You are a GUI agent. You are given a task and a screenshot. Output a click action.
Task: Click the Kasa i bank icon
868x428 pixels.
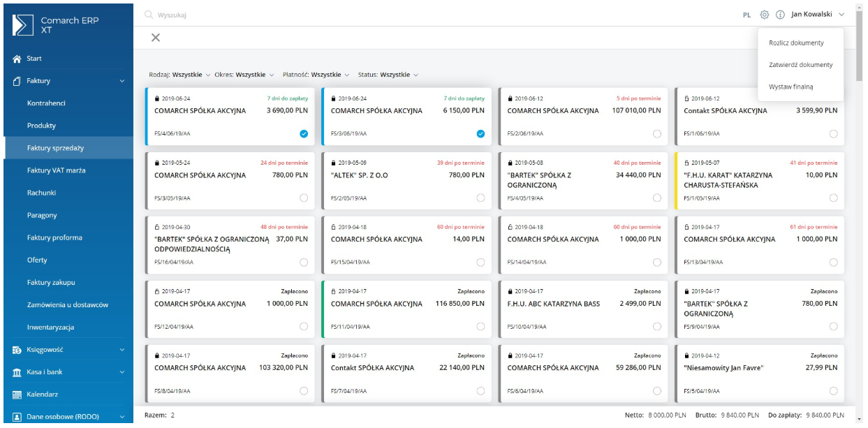pos(17,371)
